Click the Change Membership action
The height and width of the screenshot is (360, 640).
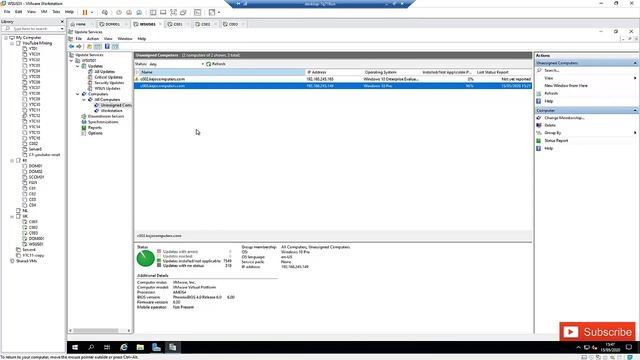(x=564, y=118)
